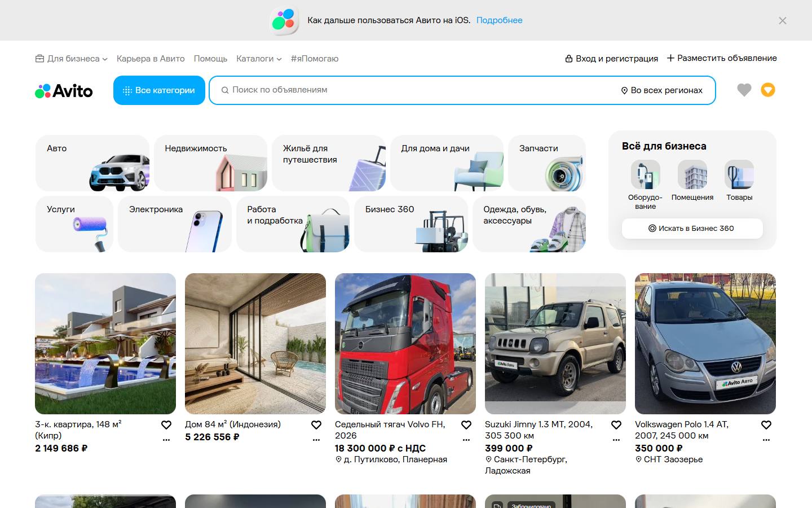
Task: Open the Работа и подработка category
Action: click(293, 224)
